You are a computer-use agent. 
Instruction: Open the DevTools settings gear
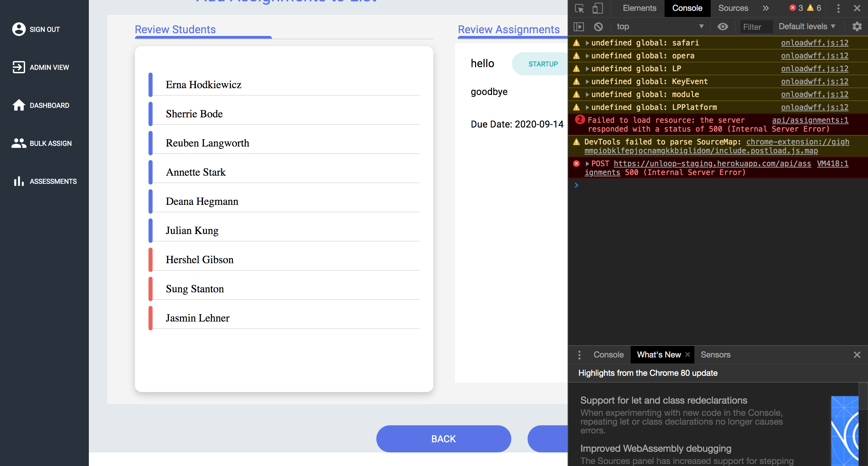coord(857,26)
